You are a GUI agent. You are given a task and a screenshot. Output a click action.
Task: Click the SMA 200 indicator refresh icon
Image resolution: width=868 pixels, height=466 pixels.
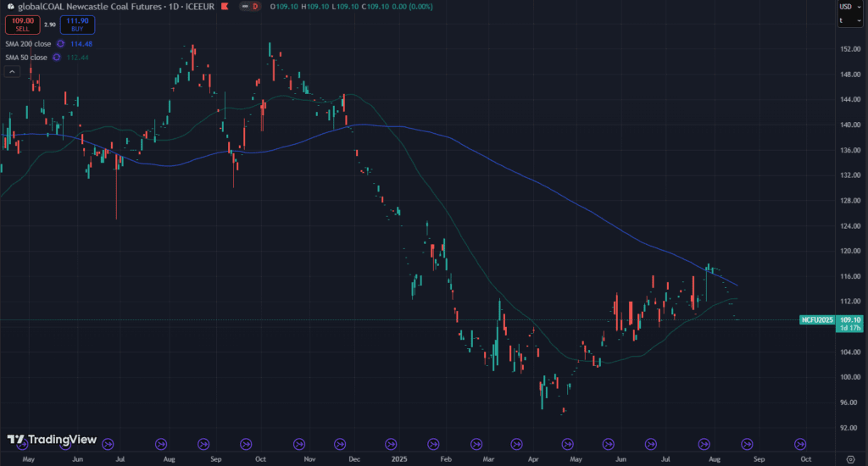pos(59,44)
